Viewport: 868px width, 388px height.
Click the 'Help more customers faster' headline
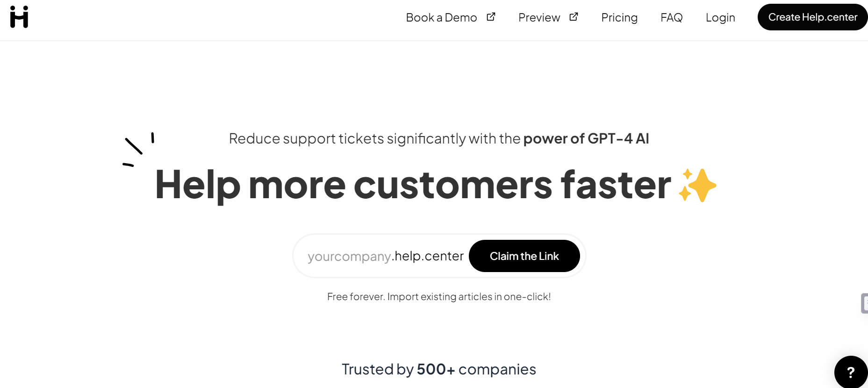pos(411,185)
